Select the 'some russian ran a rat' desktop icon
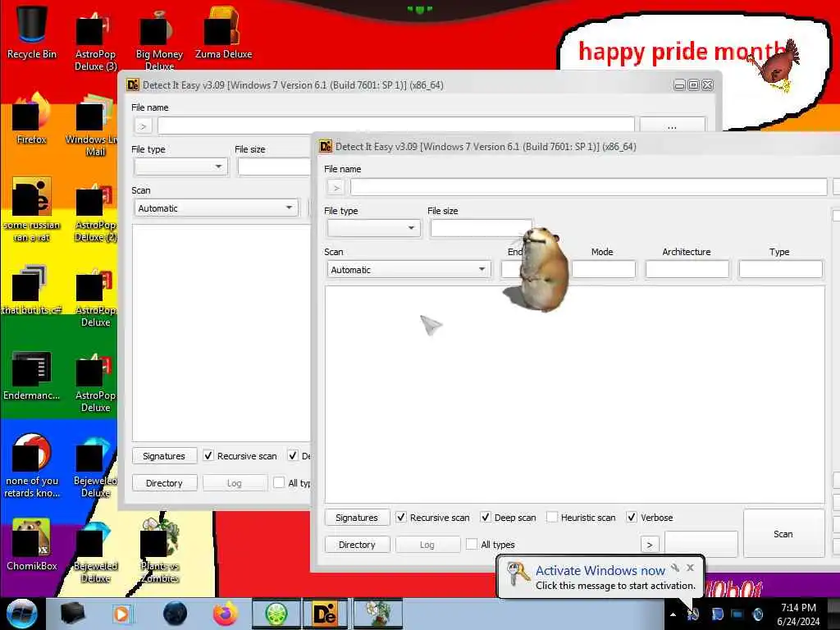The image size is (840, 630). click(32, 209)
